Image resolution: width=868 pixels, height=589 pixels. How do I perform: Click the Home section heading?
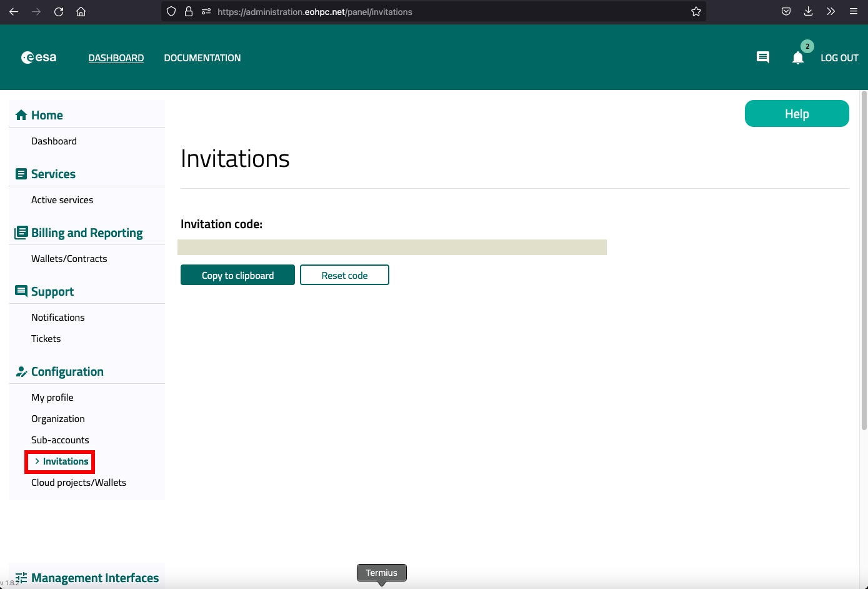(x=47, y=115)
